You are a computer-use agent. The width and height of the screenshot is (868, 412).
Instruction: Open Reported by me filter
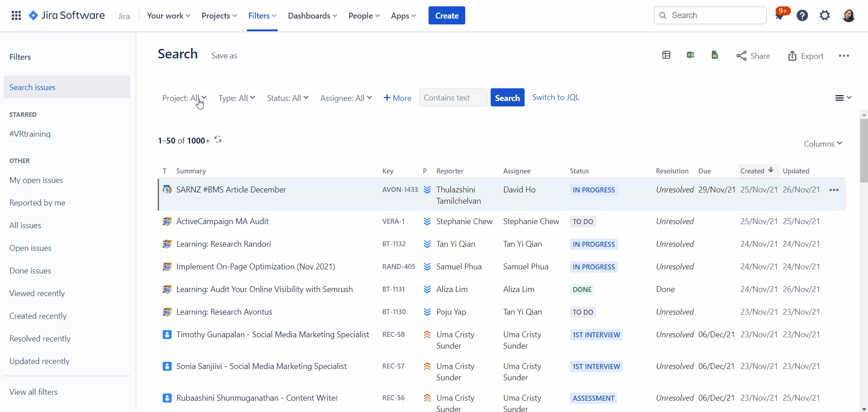click(x=37, y=203)
